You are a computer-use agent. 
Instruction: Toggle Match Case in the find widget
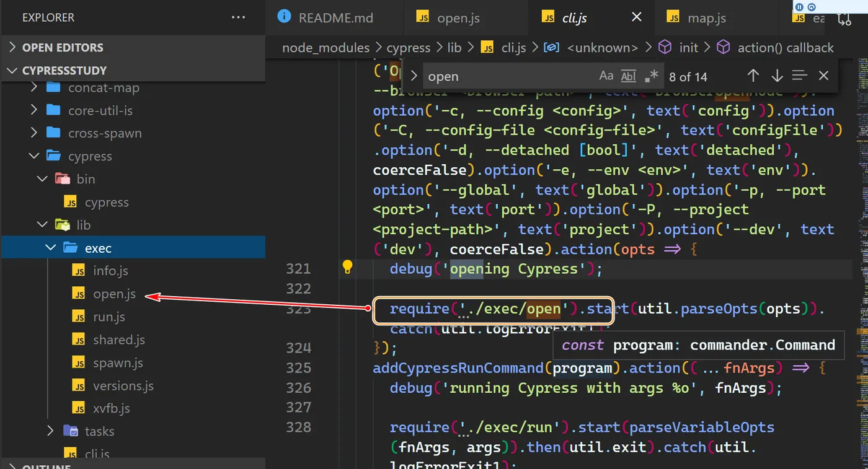(x=606, y=76)
